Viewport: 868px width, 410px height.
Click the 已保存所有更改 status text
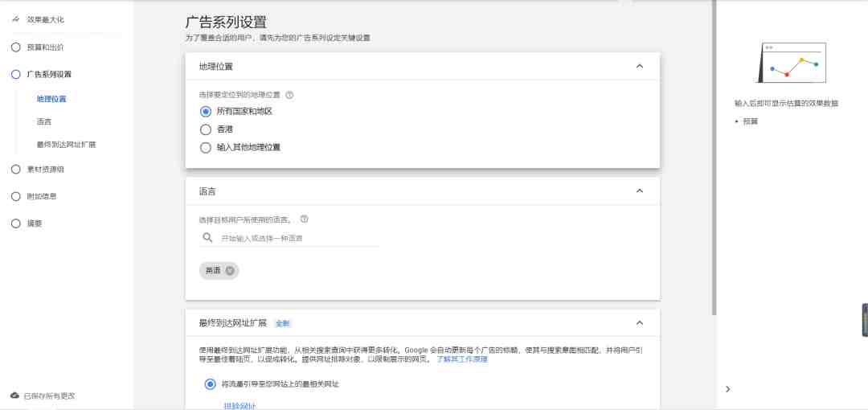tap(50, 396)
